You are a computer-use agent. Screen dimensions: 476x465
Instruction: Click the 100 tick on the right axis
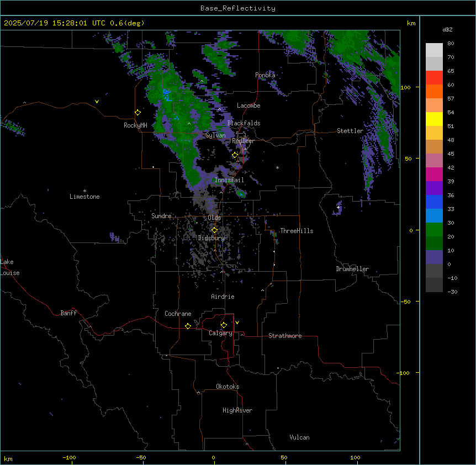click(405, 87)
